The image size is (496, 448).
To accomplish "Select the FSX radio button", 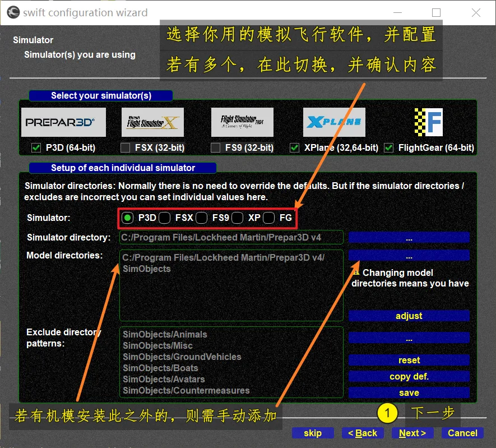I will 164,218.
